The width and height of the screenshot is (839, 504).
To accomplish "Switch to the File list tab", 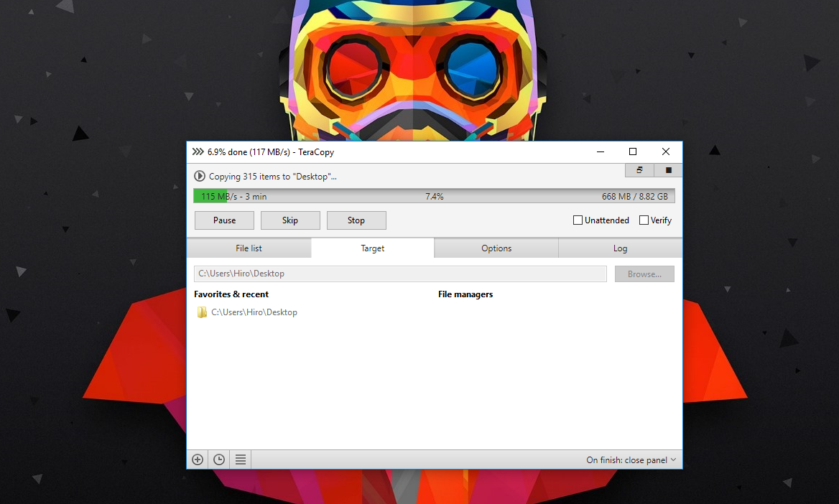I will tap(249, 248).
